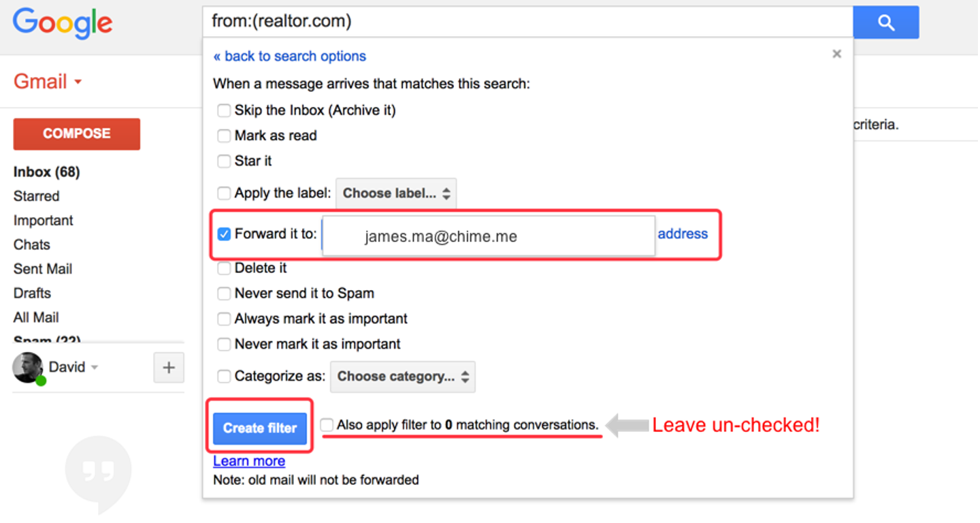980x523 pixels.
Task: Click the back to search options link
Action: pos(289,57)
